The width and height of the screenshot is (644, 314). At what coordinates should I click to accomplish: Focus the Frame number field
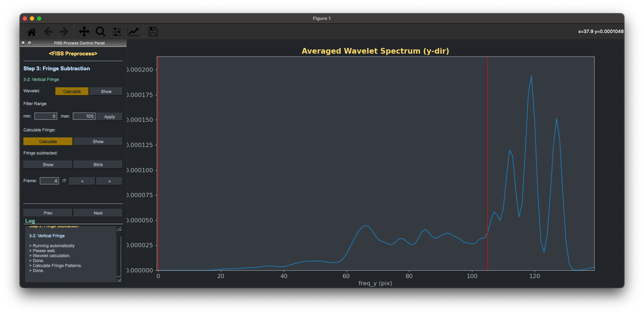(x=49, y=181)
